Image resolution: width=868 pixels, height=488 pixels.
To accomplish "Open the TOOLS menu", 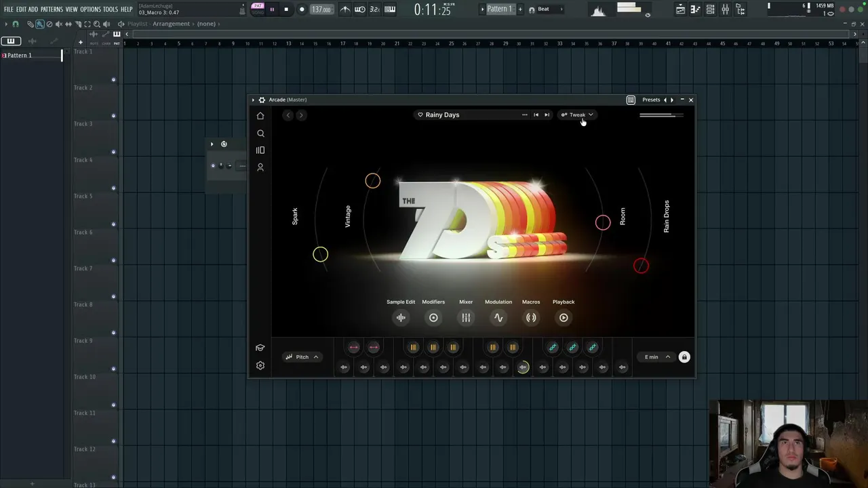I will point(111,9).
